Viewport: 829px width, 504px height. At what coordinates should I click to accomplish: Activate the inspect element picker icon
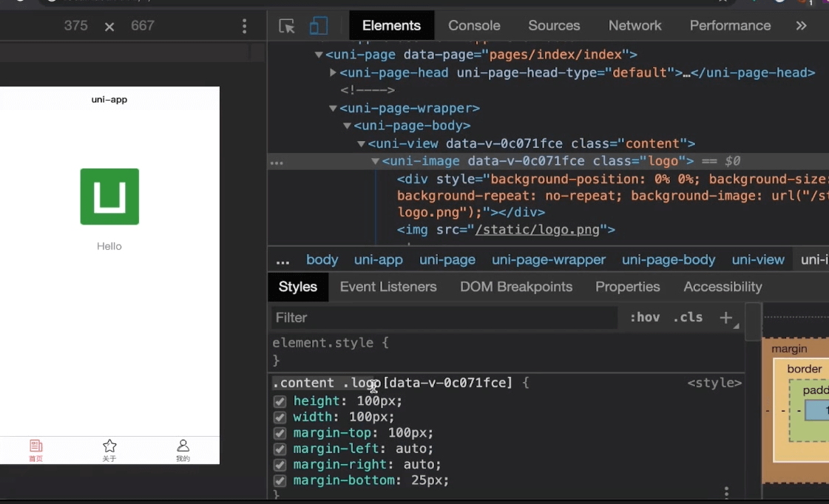pos(286,26)
